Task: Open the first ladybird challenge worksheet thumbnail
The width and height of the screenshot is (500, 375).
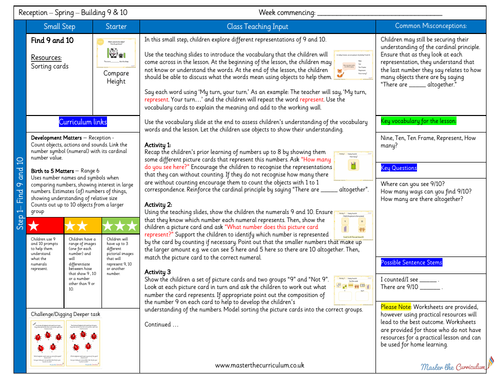Action: pos(47,343)
